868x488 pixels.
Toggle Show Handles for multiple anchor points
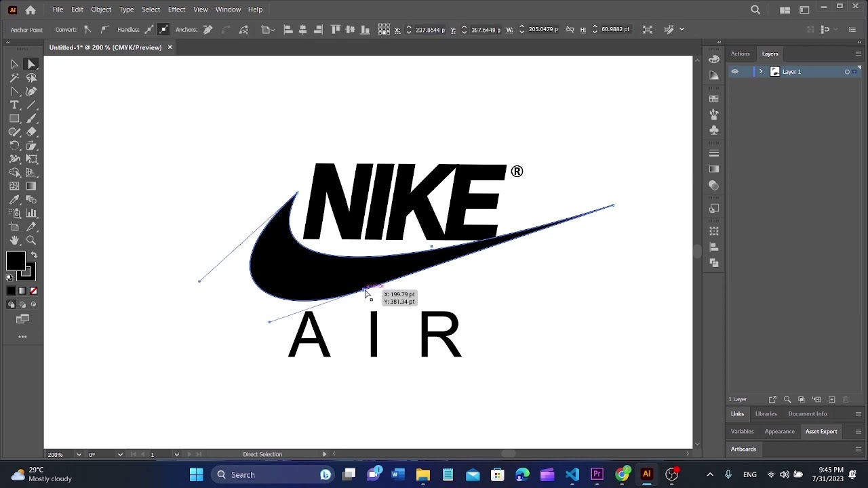click(x=149, y=29)
